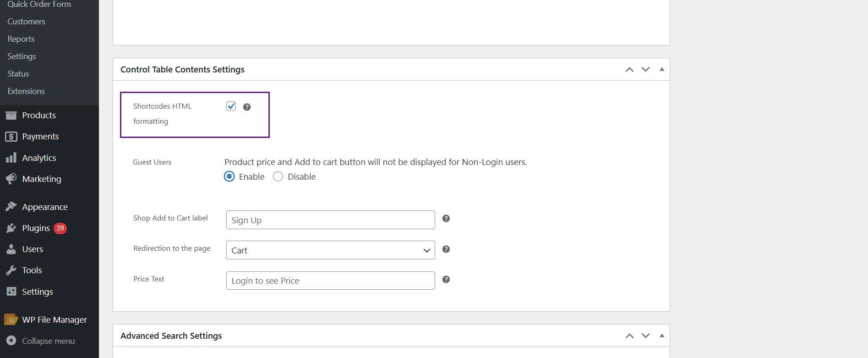
Task: Click the Collapse menu label
Action: pyautogui.click(x=49, y=341)
